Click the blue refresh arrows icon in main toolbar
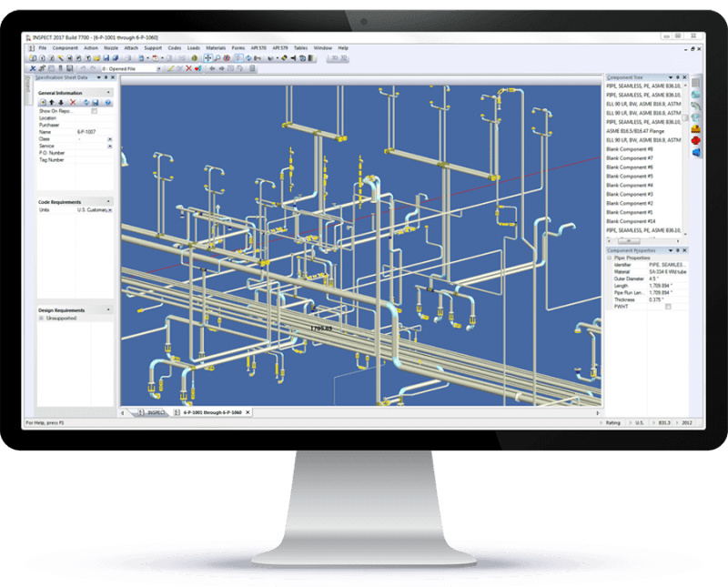 [248, 58]
